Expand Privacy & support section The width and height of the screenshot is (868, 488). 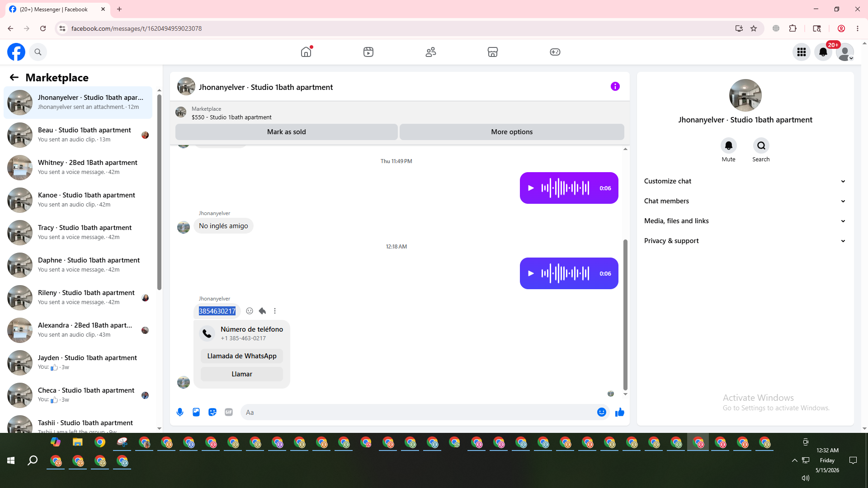(x=745, y=241)
